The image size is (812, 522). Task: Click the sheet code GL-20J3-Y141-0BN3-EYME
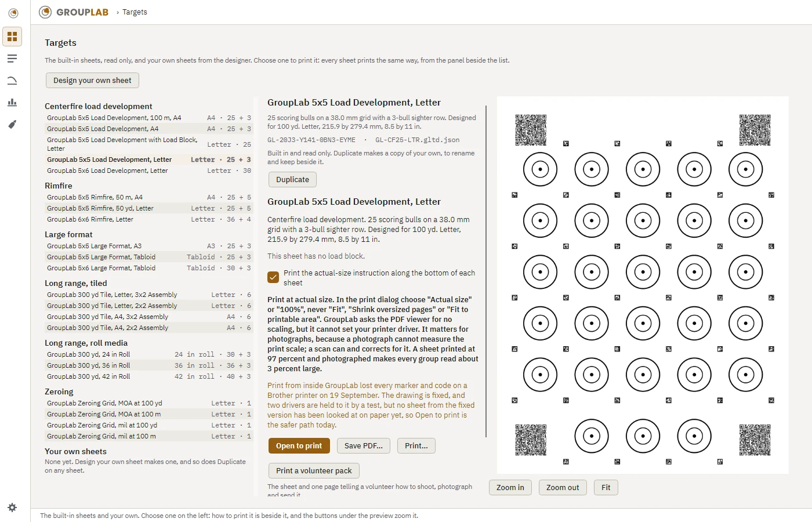(311, 140)
